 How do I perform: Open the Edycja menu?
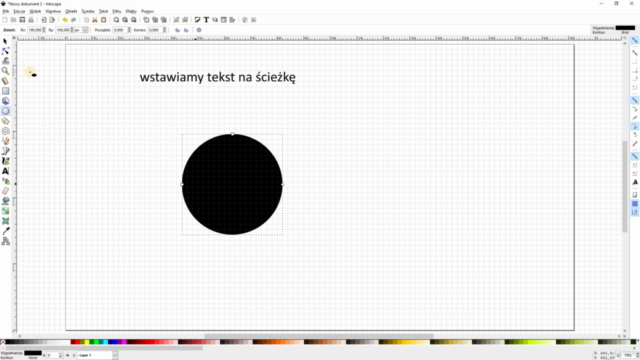[19, 11]
